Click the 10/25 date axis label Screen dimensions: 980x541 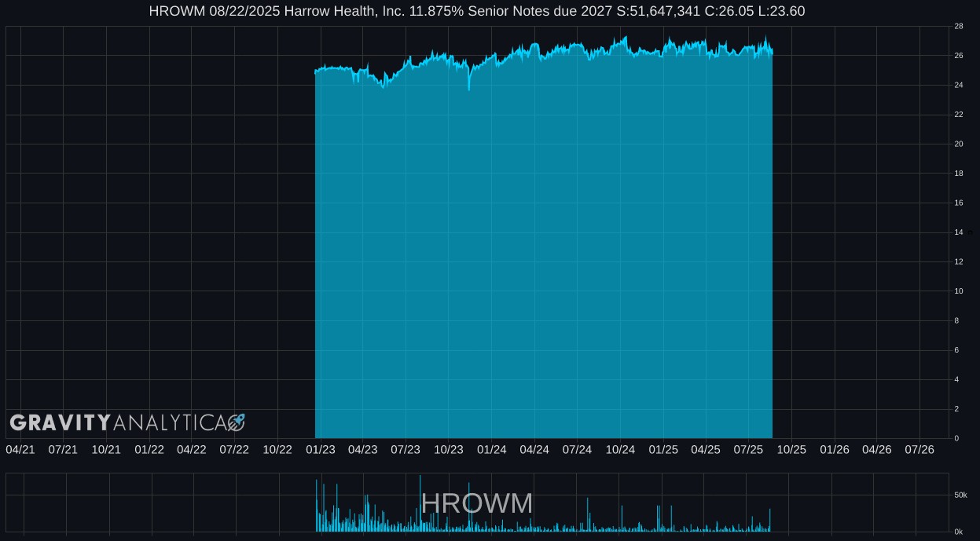[x=792, y=449]
